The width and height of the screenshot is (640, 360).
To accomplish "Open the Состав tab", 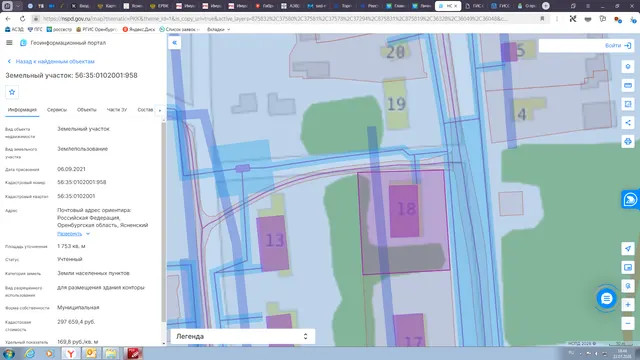I will tap(145, 110).
